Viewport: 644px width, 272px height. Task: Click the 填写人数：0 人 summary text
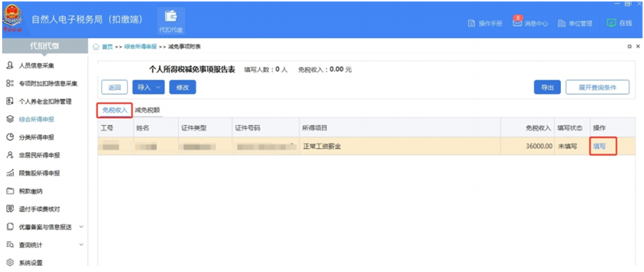click(266, 70)
